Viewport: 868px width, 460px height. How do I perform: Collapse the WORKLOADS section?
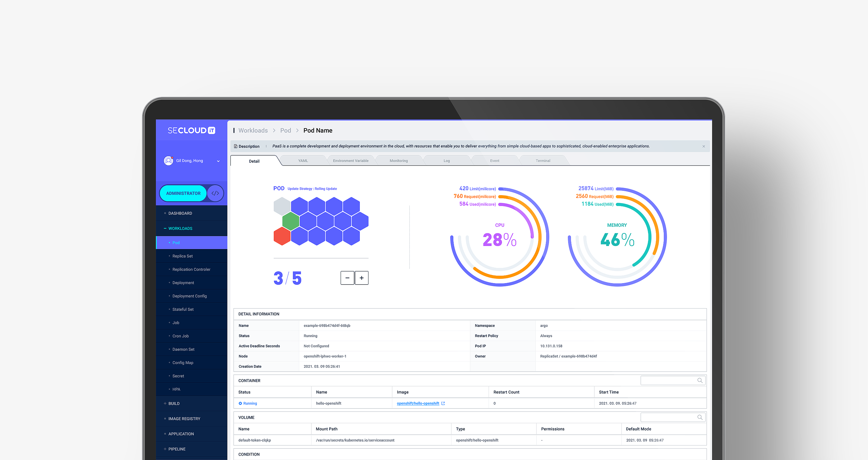[x=191, y=228]
